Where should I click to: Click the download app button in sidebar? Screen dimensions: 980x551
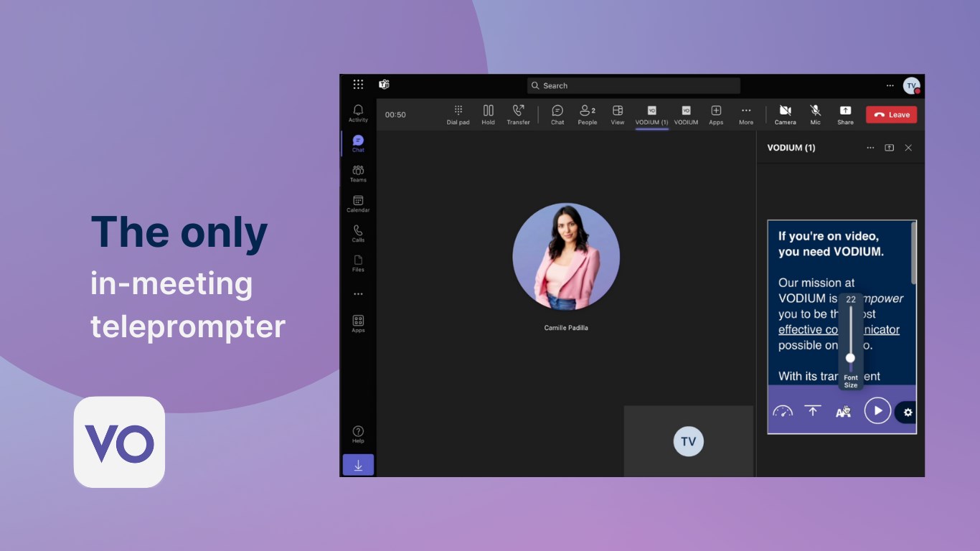tap(358, 465)
